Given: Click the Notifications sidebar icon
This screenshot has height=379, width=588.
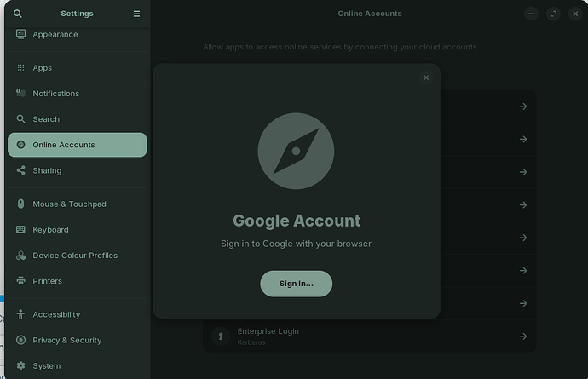Looking at the screenshot, I should click(20, 93).
